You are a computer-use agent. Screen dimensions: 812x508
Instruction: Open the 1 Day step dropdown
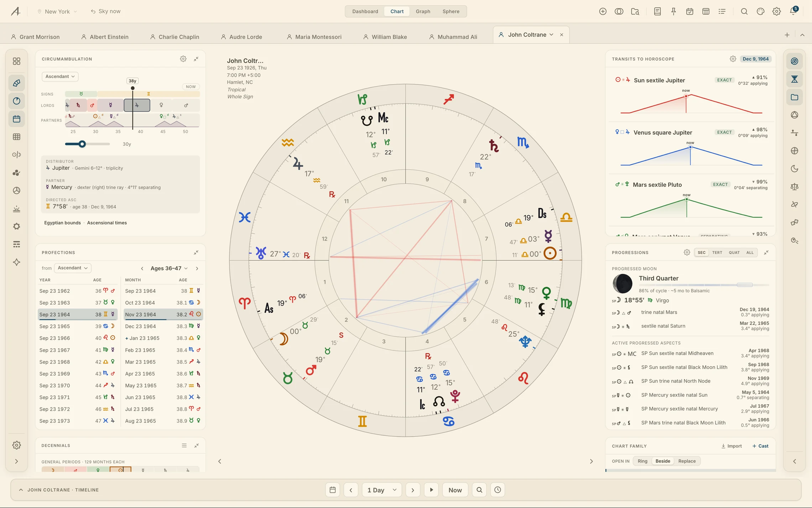coord(382,490)
